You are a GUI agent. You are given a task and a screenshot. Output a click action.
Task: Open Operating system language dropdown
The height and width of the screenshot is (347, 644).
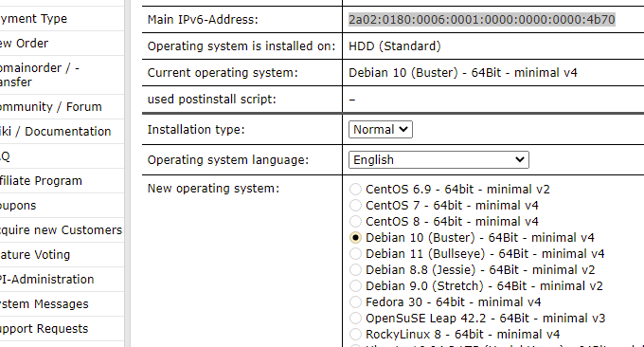click(x=438, y=159)
